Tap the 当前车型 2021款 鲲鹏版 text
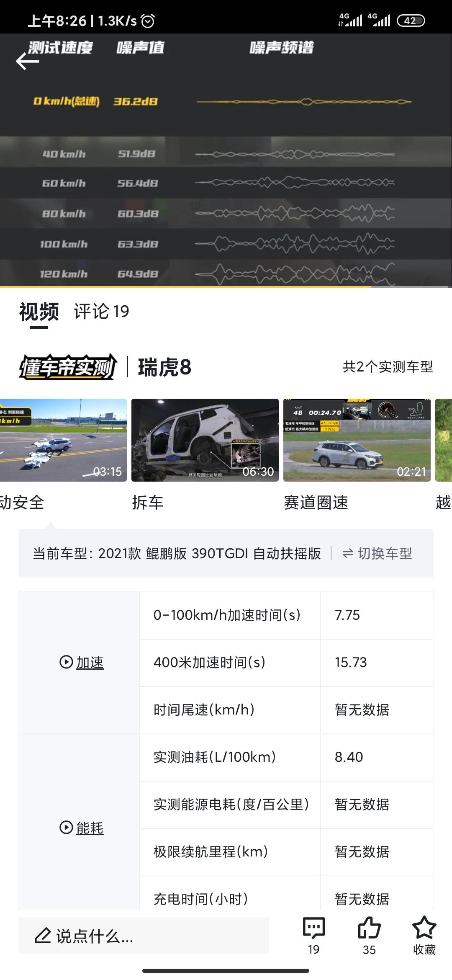 177,553
